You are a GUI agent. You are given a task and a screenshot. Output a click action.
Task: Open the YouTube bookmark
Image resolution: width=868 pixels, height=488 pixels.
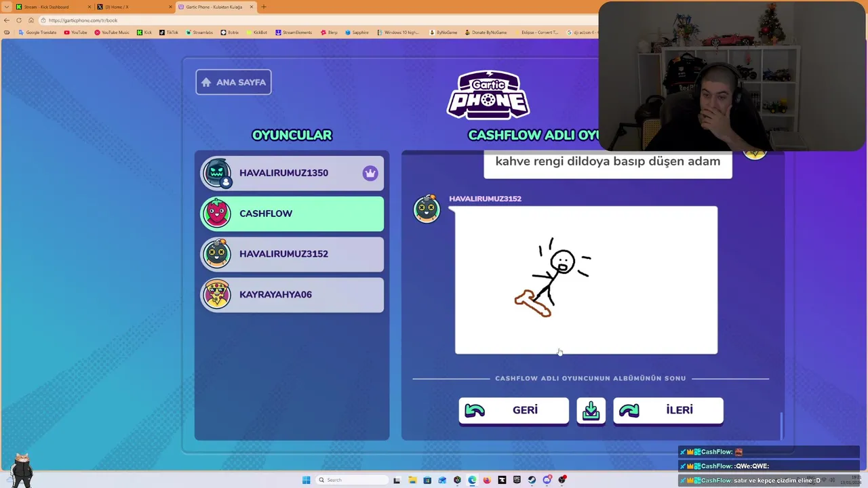coord(75,33)
